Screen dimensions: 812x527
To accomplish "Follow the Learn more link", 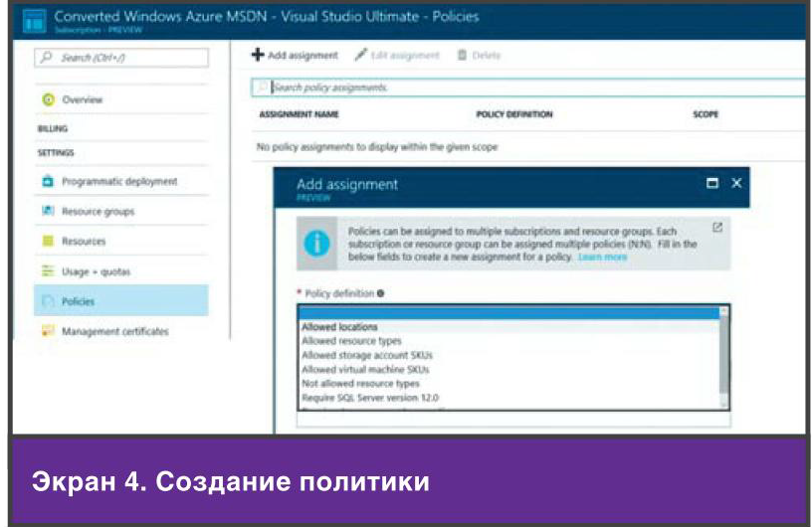I will pos(602,258).
